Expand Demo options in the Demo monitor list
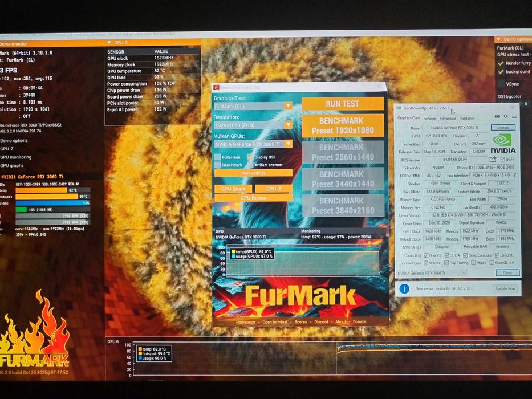Screen dimensions: 532x399 (x=14, y=140)
